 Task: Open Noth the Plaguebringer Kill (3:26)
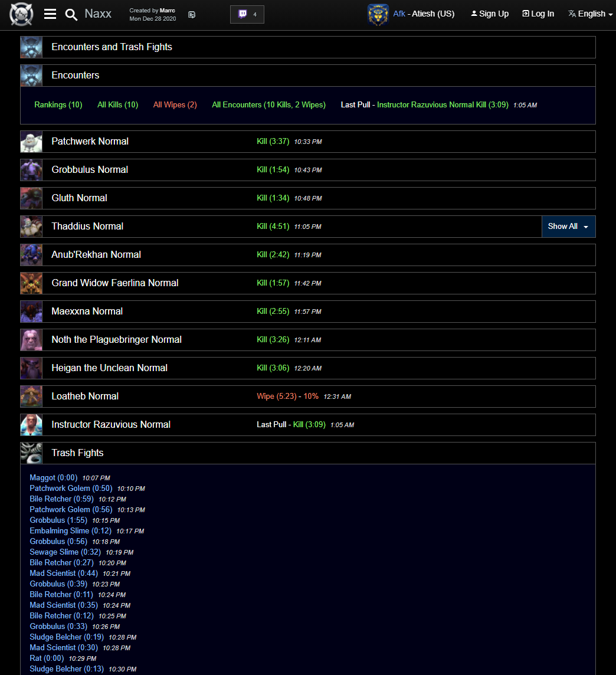[x=273, y=340]
